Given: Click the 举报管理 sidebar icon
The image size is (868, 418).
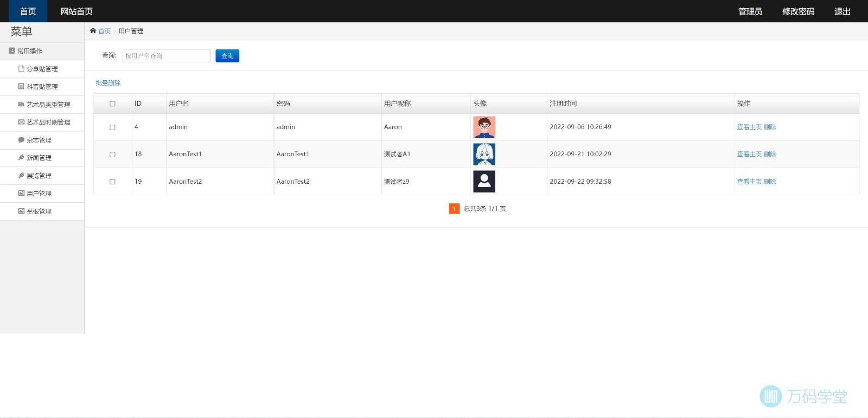Looking at the screenshot, I should [21, 211].
